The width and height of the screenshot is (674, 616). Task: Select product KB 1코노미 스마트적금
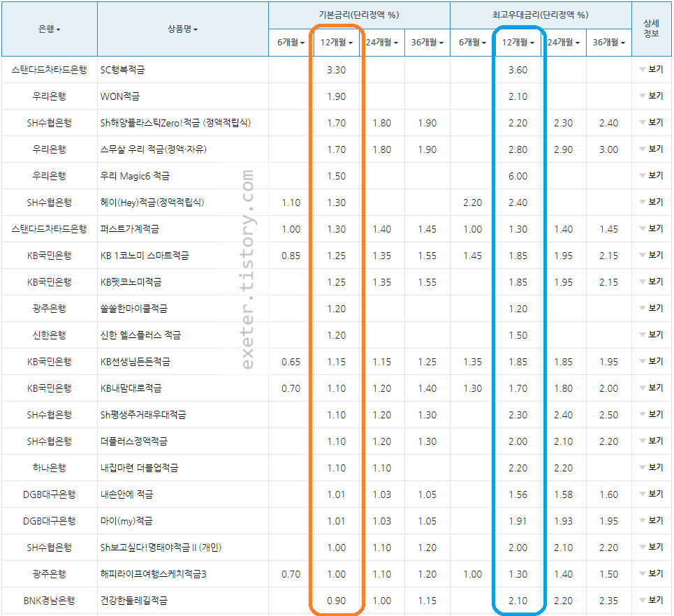[145, 256]
